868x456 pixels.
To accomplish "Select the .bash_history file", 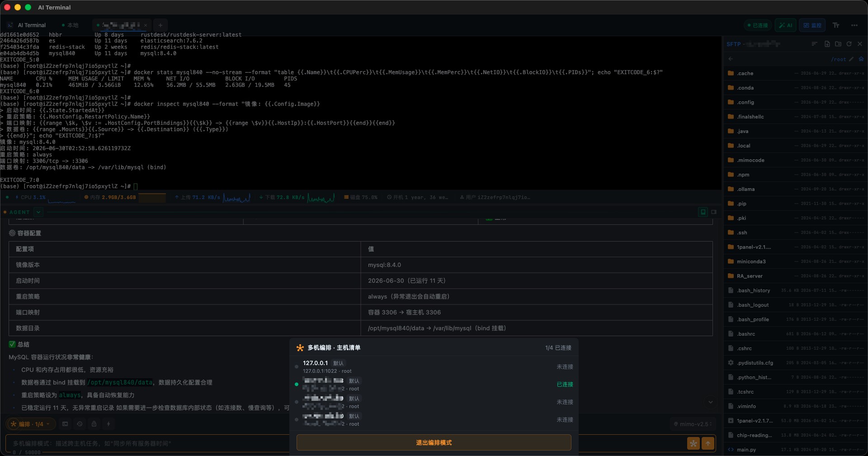I will pyautogui.click(x=795, y=290).
